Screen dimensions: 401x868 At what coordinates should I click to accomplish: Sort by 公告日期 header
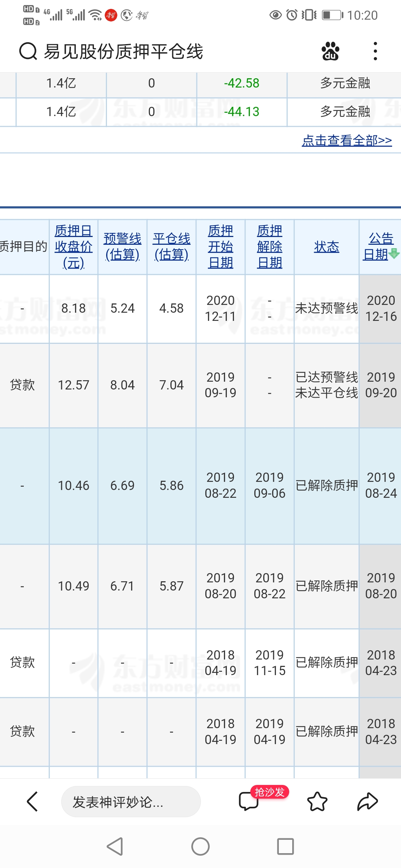(378, 247)
